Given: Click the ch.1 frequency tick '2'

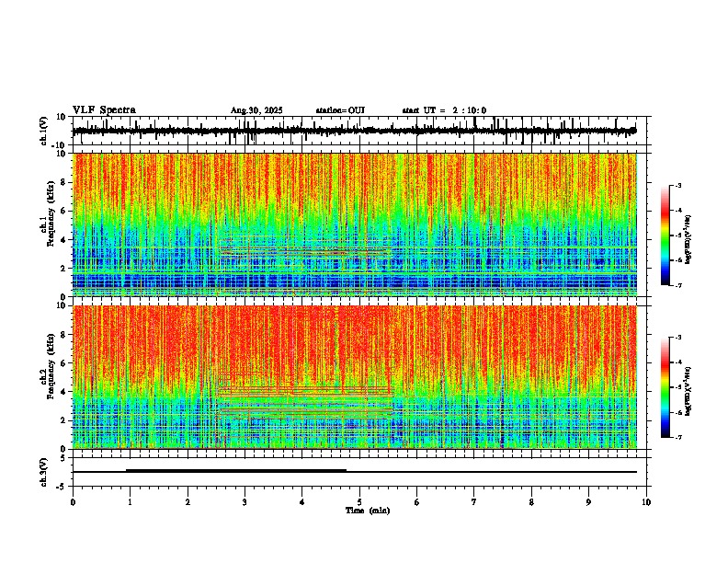Looking at the screenshot, I should click(x=63, y=269).
